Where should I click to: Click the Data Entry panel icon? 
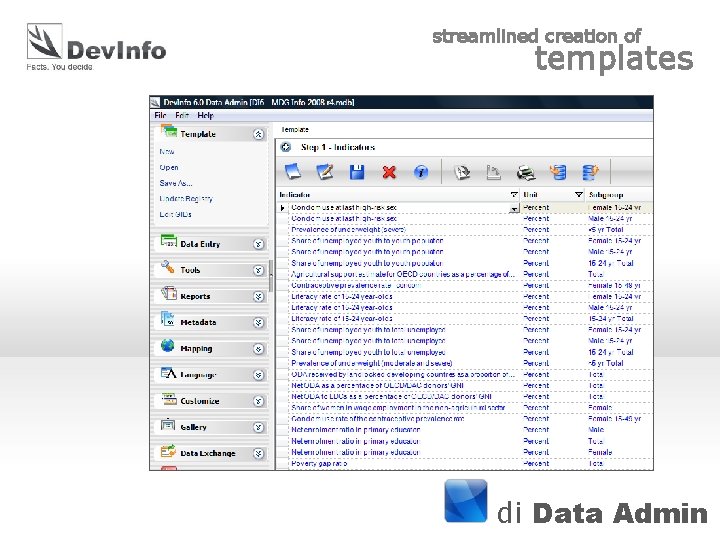coord(169,241)
